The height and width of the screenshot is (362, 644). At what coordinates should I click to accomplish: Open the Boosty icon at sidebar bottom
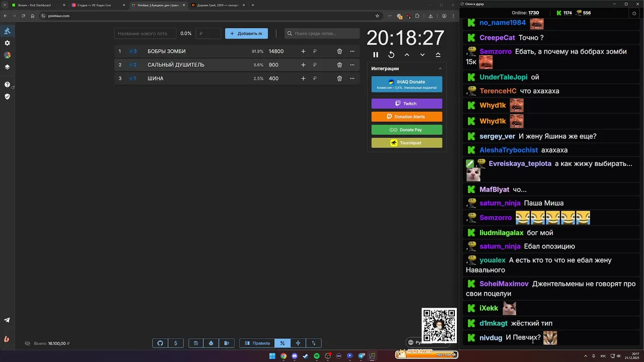pos(7,338)
